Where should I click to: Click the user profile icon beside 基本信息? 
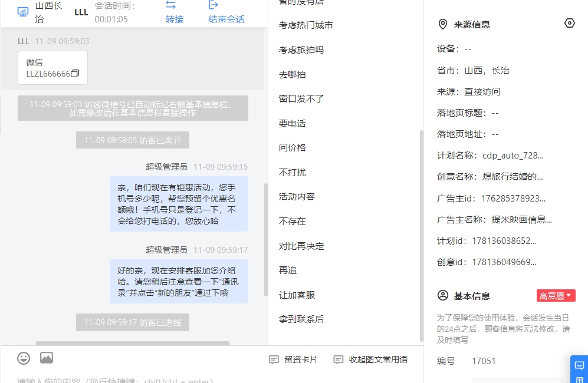pos(443,296)
